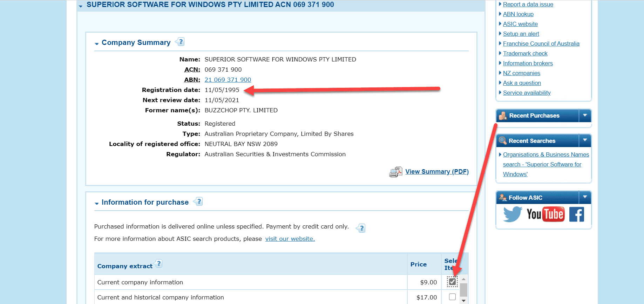The height and width of the screenshot is (304, 644).
Task: Click the PDF printer icon
Action: (x=395, y=172)
